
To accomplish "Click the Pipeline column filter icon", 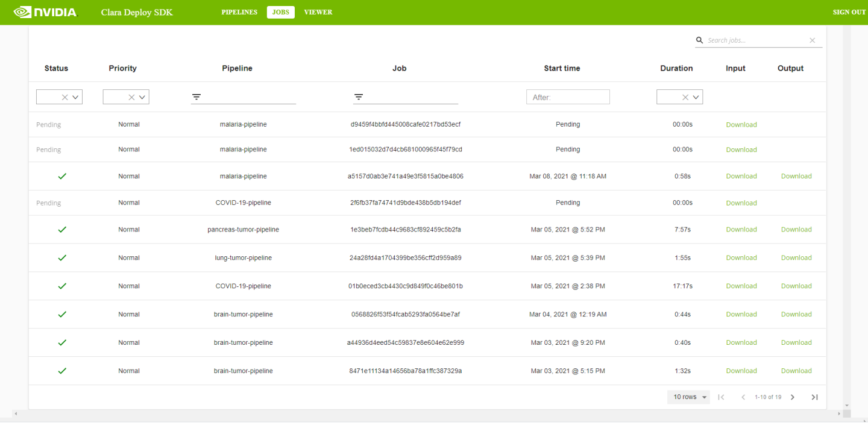I will click(x=197, y=97).
